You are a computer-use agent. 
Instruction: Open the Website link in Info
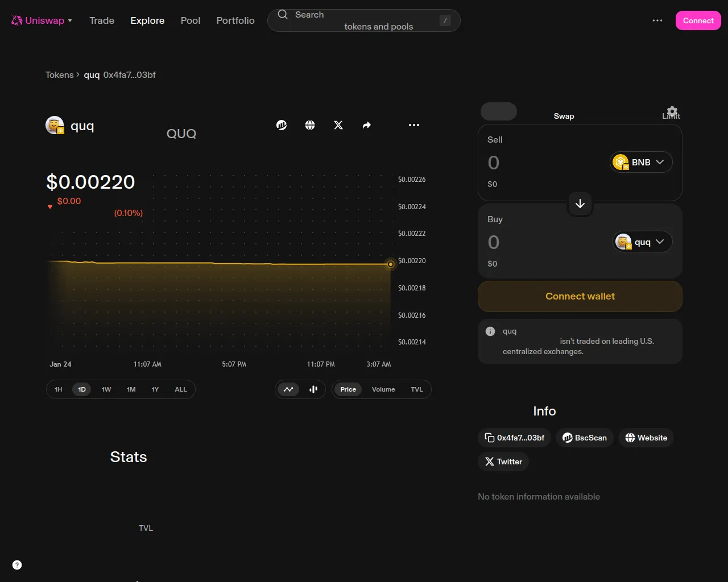pos(646,438)
